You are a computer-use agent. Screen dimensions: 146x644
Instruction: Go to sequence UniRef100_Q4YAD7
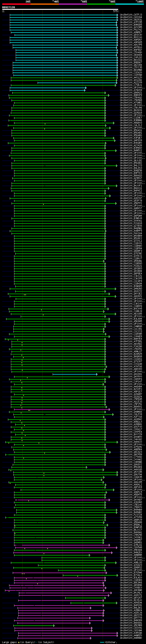tap(131, 500)
